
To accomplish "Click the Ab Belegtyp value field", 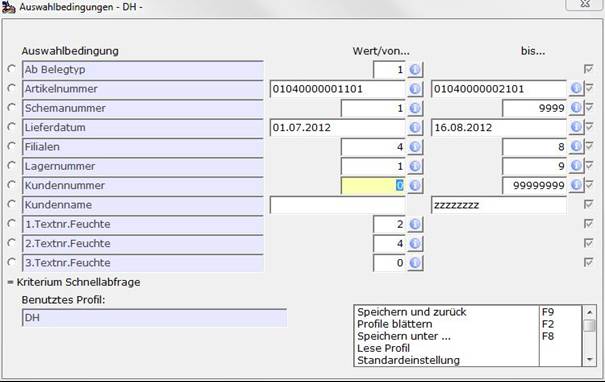I will [x=389, y=70].
